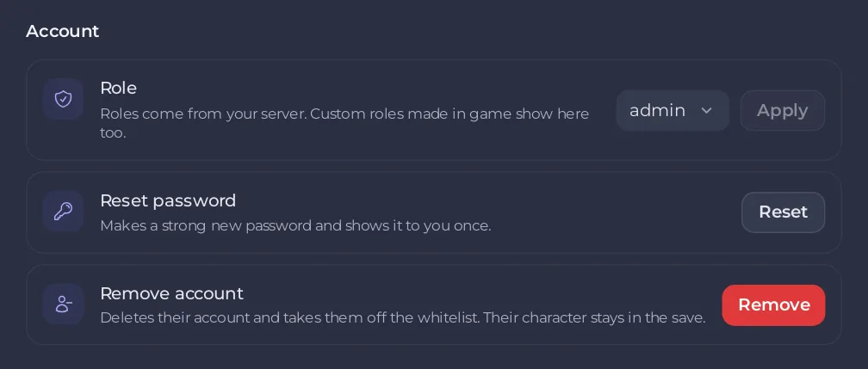Viewport: 868px width, 369px height.
Task: Click the Account section heading
Action: [63, 31]
